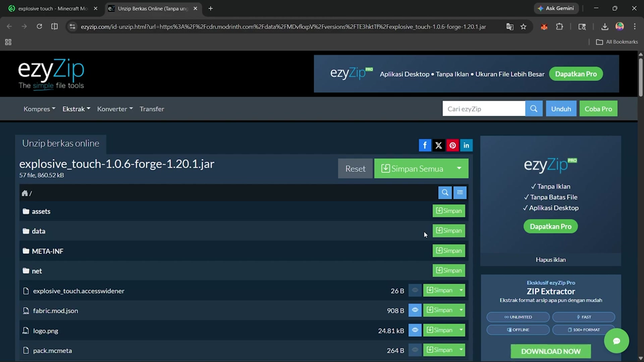Image resolution: width=644 pixels, height=362 pixels.
Task: Open Kompres menu dropdown
Action: coord(39,109)
